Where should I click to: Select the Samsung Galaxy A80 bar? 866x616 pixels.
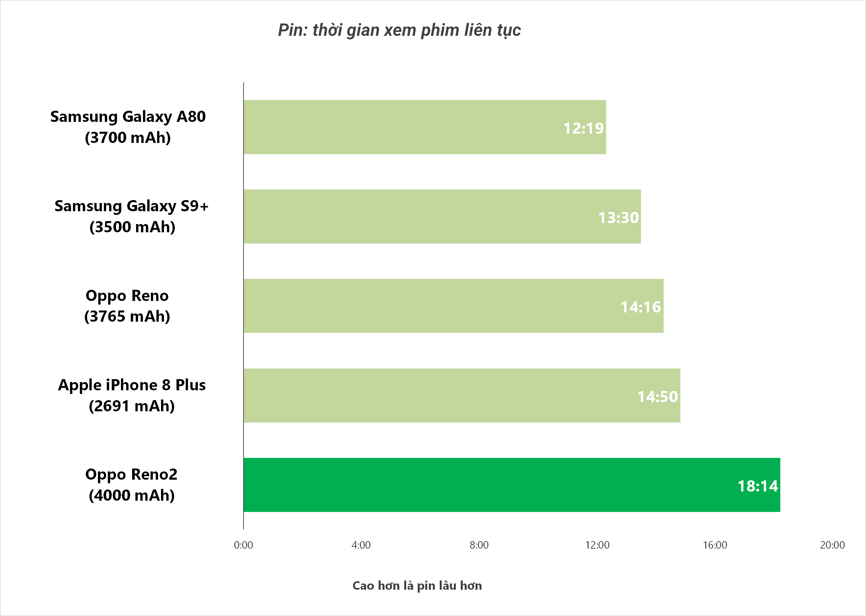tap(425, 127)
